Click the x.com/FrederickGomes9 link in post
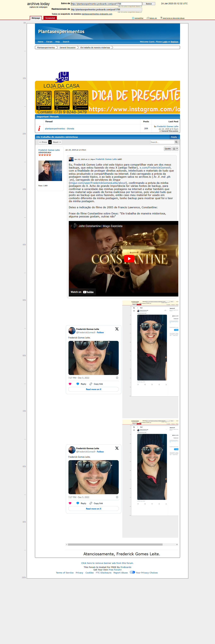The height and width of the screenshot is (644, 215). click(155, 167)
